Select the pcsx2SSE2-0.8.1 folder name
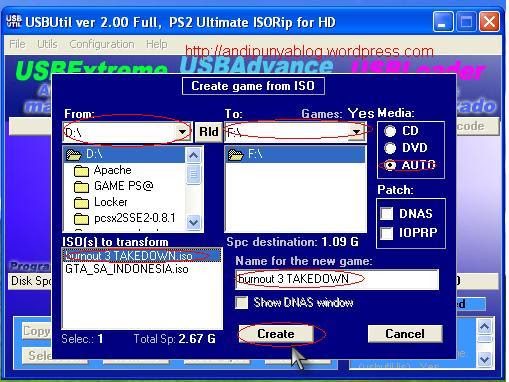Viewport: 509px width, 382px height. [135, 218]
